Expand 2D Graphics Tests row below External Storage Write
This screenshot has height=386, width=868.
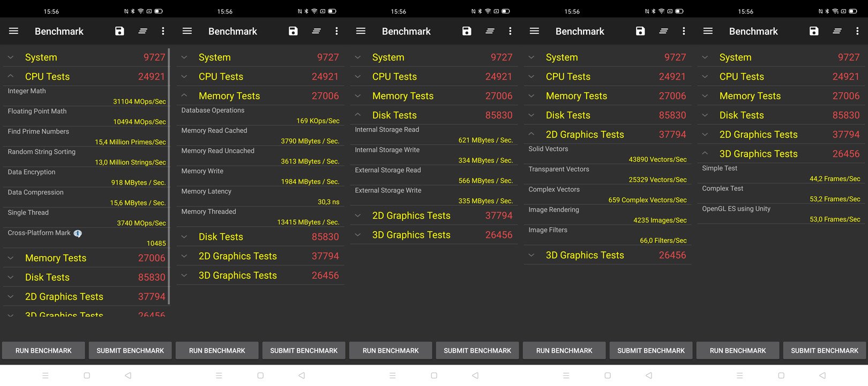[434, 216]
